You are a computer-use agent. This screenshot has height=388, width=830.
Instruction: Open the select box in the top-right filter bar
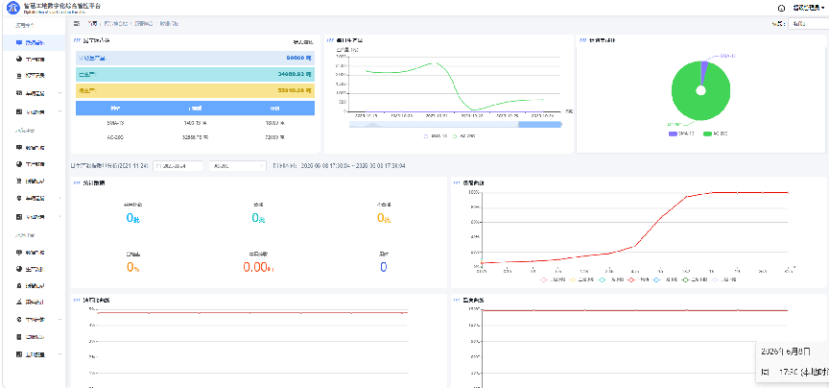click(x=808, y=24)
